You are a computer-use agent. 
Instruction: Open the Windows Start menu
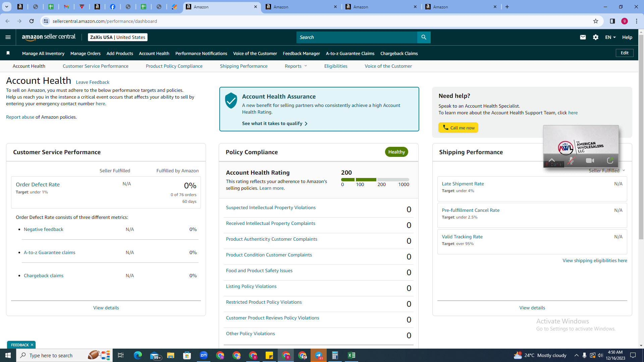pyautogui.click(x=8, y=355)
